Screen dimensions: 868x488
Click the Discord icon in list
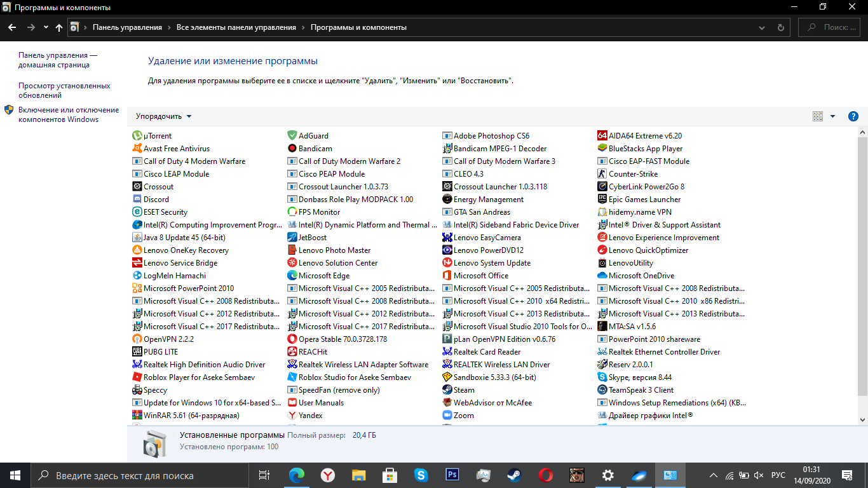pyautogui.click(x=137, y=199)
